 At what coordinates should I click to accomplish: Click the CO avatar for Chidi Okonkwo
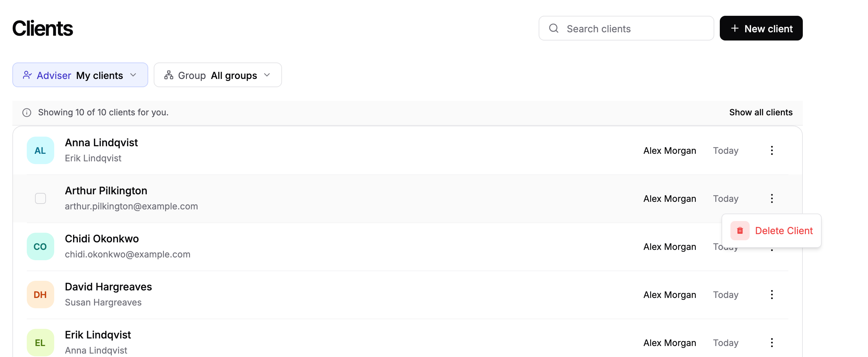(40, 246)
